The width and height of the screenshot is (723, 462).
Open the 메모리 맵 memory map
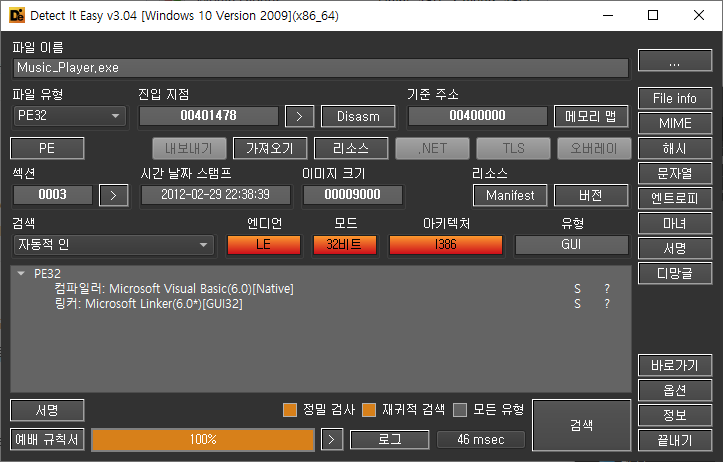point(591,116)
